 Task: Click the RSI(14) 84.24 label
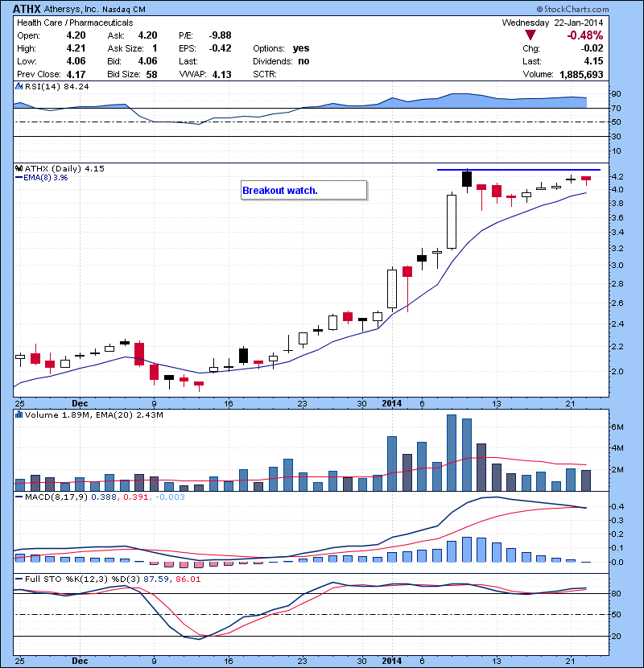[56, 86]
